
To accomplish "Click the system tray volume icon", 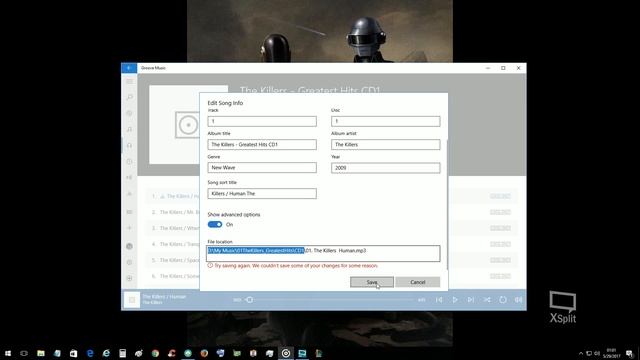I will (x=597, y=353).
